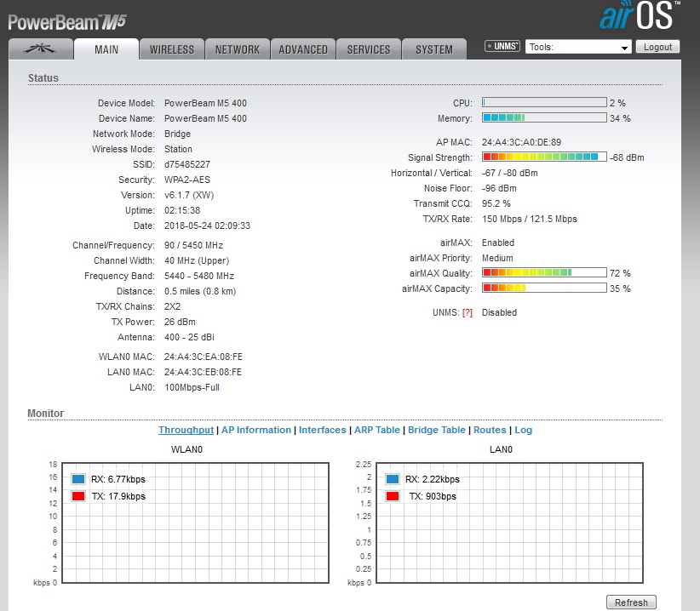Image resolution: width=700 pixels, height=611 pixels.
Task: Open the Ubiquiti logo tab
Action: coord(41,49)
